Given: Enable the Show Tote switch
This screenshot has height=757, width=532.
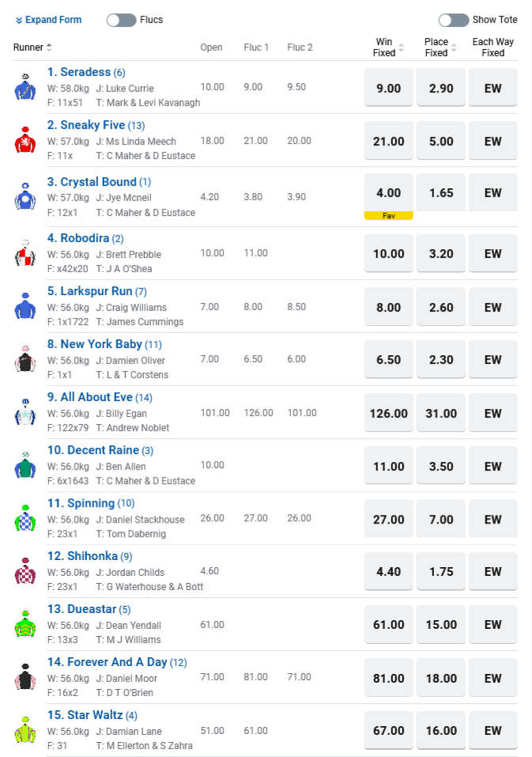Looking at the screenshot, I should [453, 20].
